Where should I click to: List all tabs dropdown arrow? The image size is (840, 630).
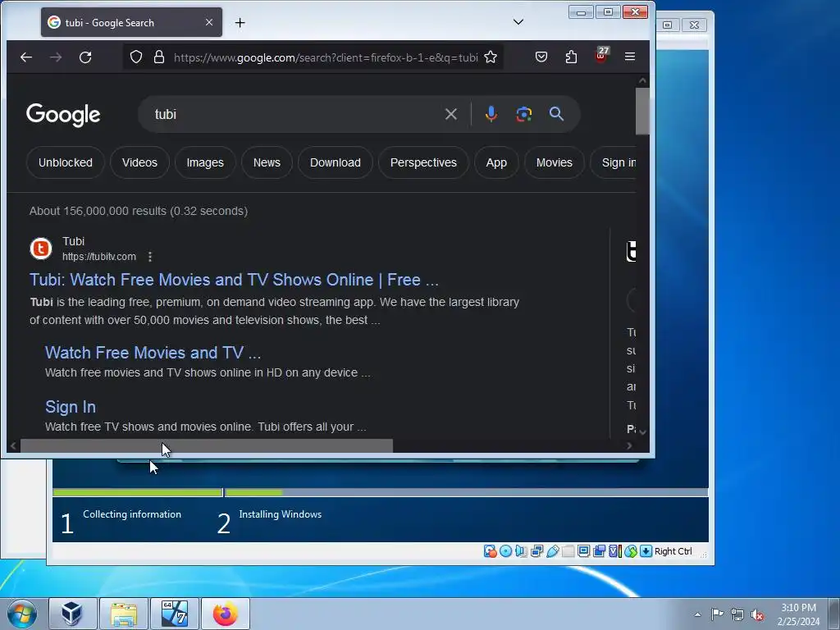pyautogui.click(x=518, y=22)
